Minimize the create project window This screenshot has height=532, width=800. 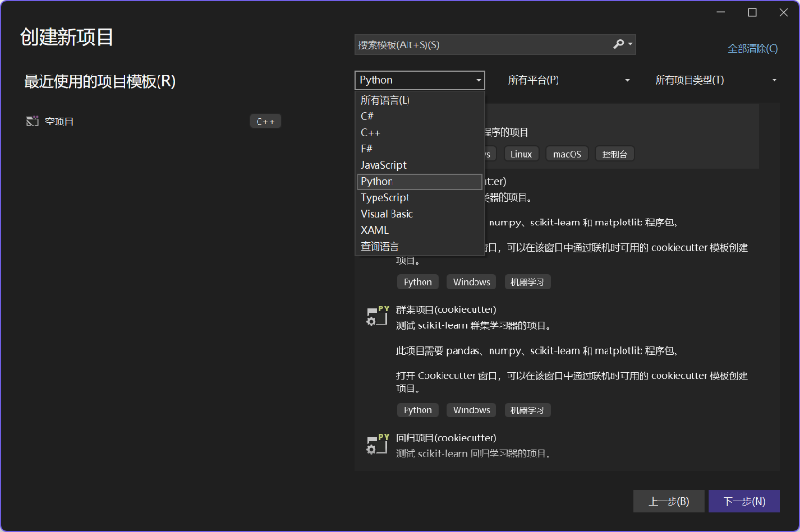click(x=721, y=13)
